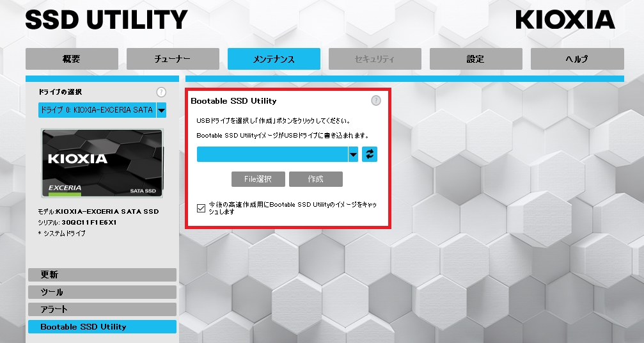Click the 作成 button
644x343 pixels.
pyautogui.click(x=316, y=179)
